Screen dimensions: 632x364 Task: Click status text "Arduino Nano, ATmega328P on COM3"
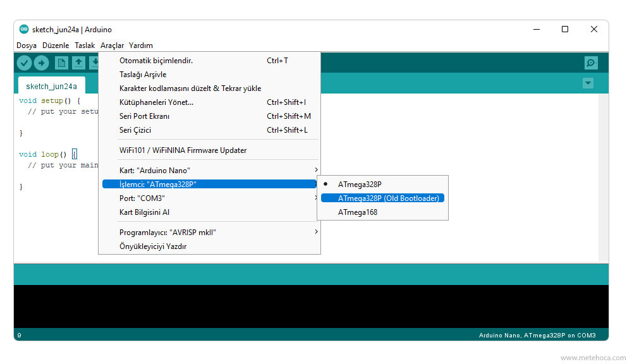click(537, 336)
